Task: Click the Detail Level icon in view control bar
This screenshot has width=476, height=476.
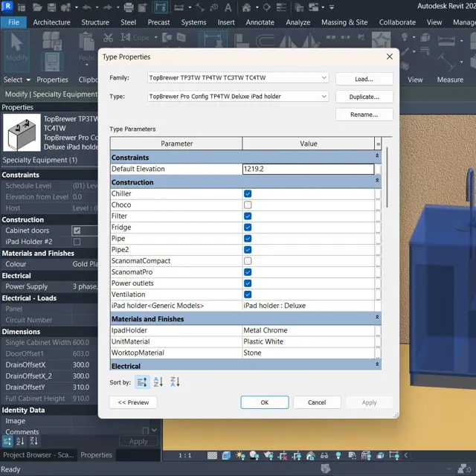Action: pos(212,455)
